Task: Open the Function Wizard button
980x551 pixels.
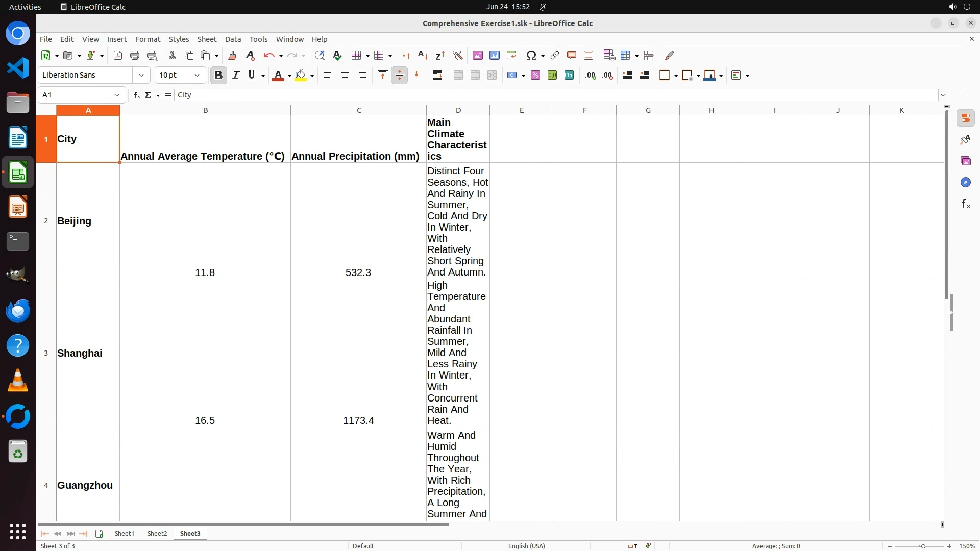Action: (136, 95)
